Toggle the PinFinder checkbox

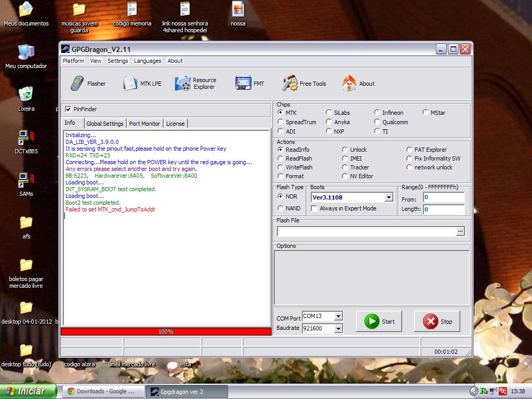click(68, 109)
